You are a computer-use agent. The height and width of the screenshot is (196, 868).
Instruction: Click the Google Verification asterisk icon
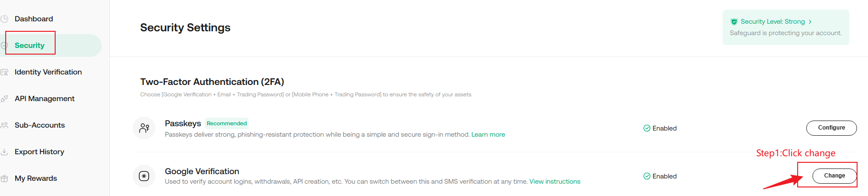tap(144, 176)
